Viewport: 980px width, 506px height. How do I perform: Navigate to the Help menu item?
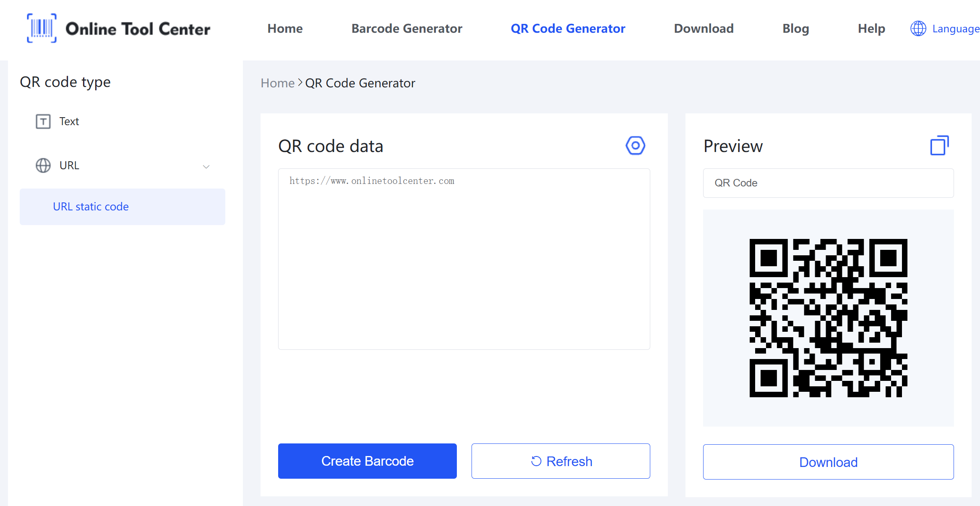(871, 28)
